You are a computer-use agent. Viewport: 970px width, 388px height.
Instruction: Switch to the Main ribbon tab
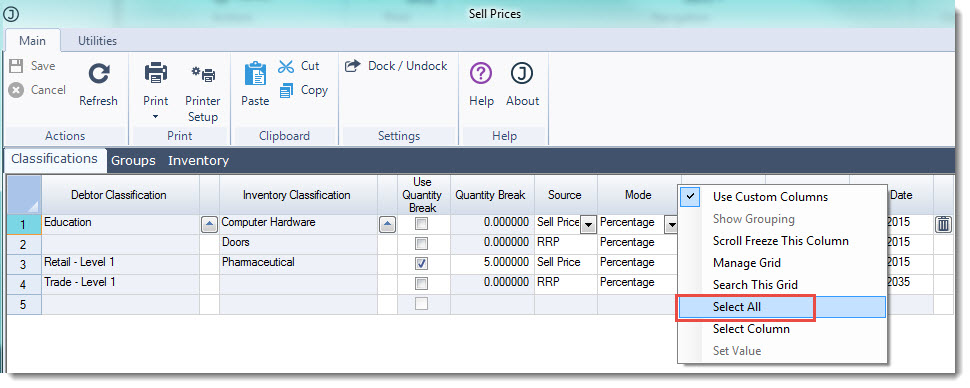[32, 40]
